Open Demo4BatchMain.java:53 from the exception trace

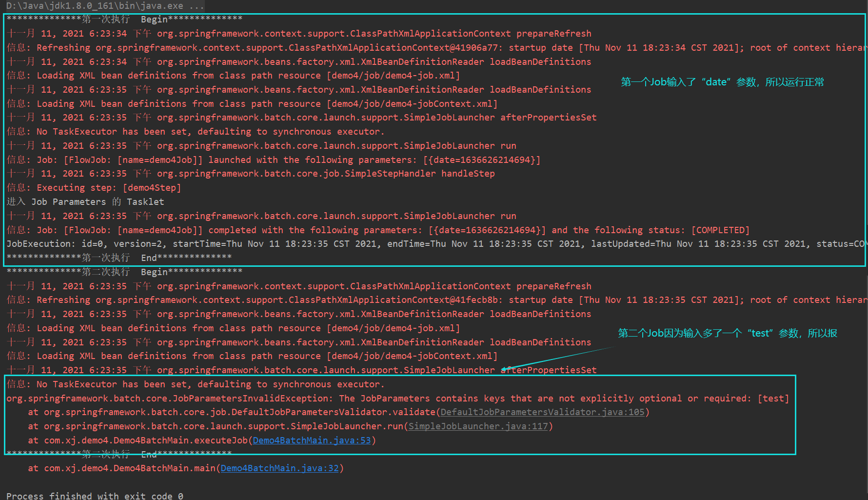click(311, 440)
